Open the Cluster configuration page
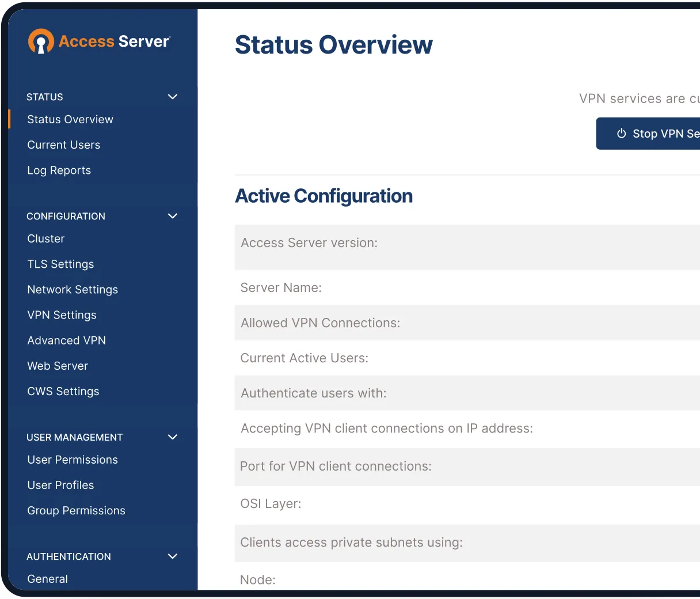The height and width of the screenshot is (599, 700). click(45, 238)
